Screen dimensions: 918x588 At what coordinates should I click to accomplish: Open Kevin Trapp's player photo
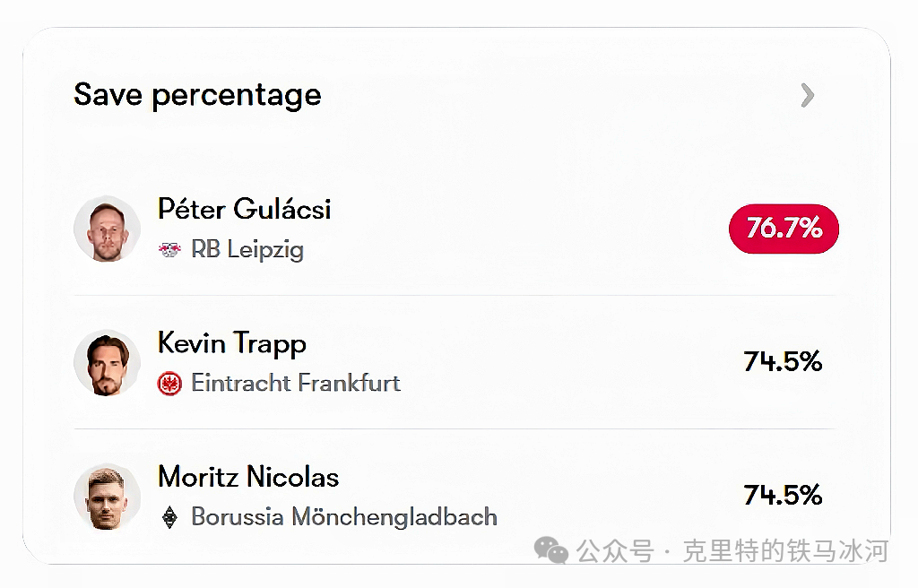click(108, 362)
